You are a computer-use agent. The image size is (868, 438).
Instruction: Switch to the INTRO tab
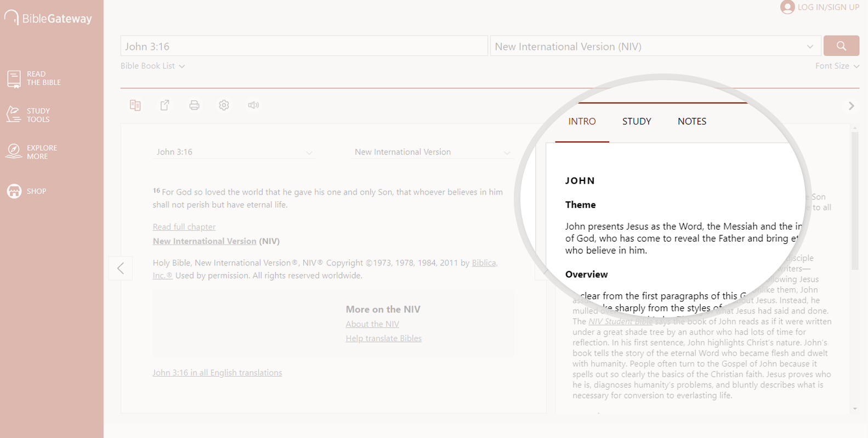(582, 122)
